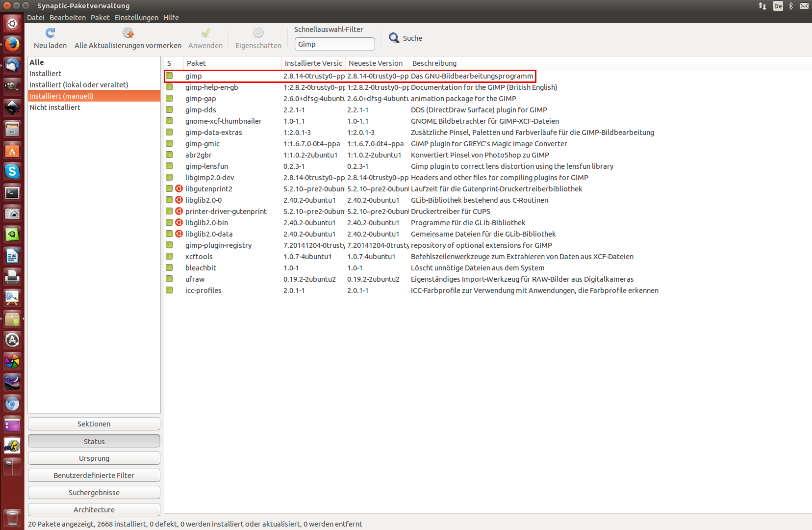Open the Terminal from the dock
This screenshot has height=530, width=812.
tap(12, 193)
